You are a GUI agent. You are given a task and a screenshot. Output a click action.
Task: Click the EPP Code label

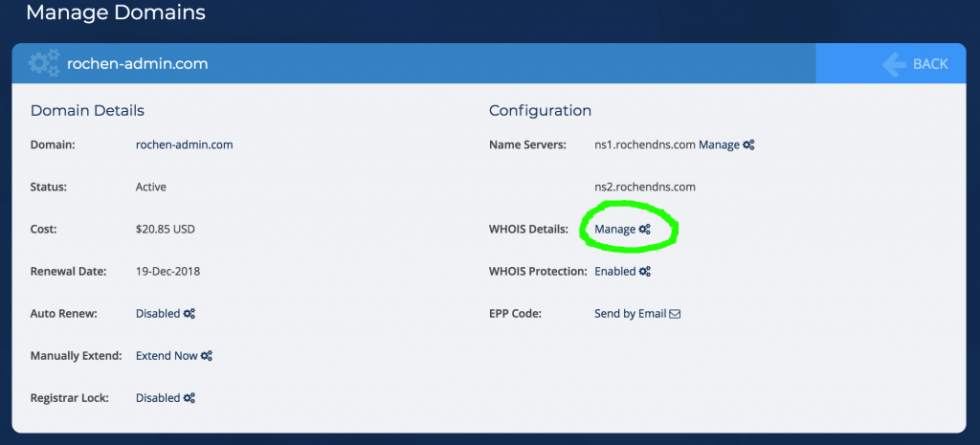point(515,314)
